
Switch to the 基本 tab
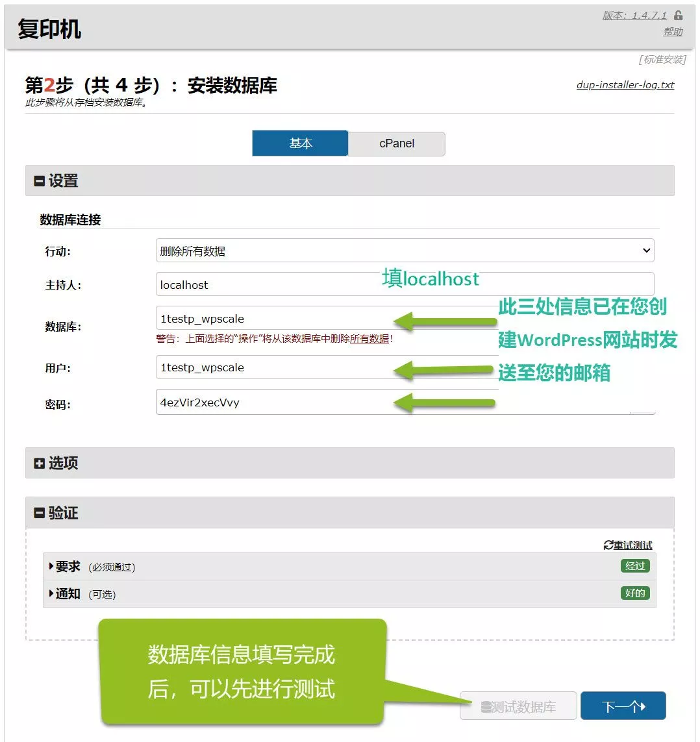pyautogui.click(x=300, y=143)
